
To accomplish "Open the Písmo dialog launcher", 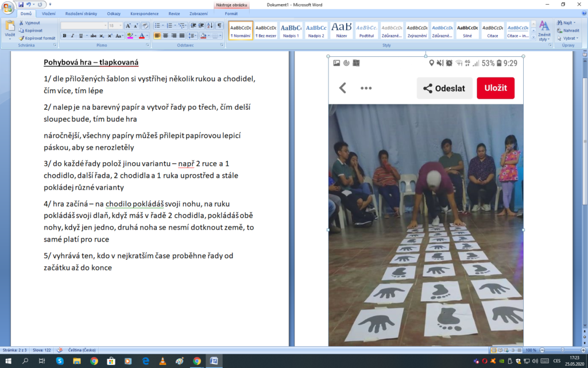I will [148, 45].
